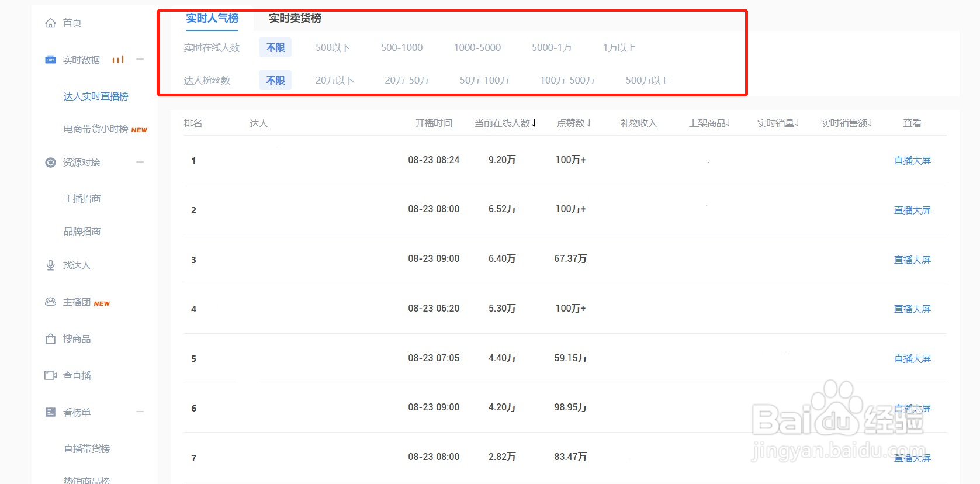980x484 pixels.
Task: Click the 看榜单 list icon
Action: [x=51, y=412]
